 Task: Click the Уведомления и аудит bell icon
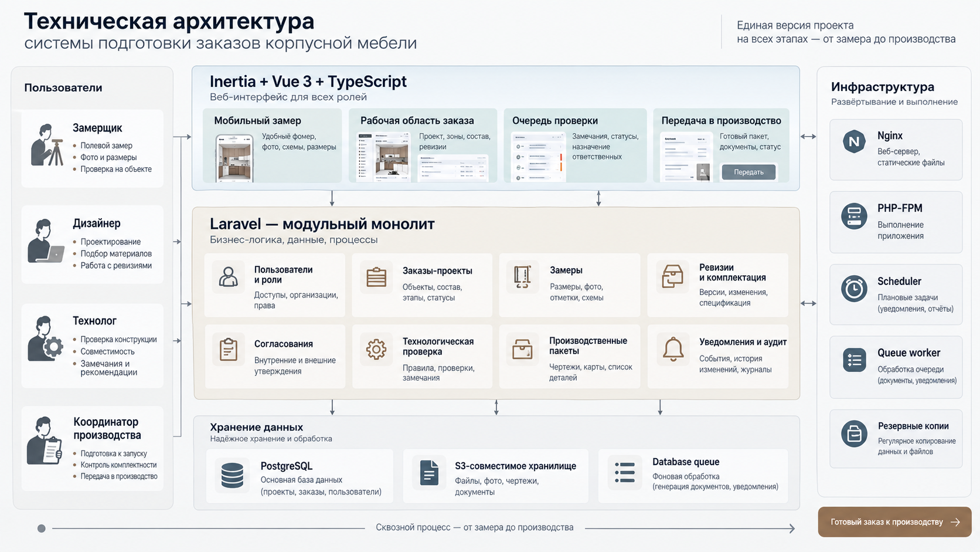click(x=672, y=349)
